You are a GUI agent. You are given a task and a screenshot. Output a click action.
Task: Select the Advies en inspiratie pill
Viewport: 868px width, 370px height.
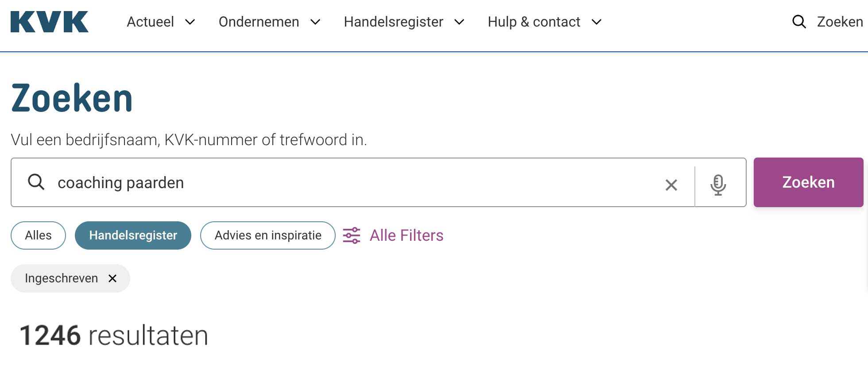coord(267,235)
